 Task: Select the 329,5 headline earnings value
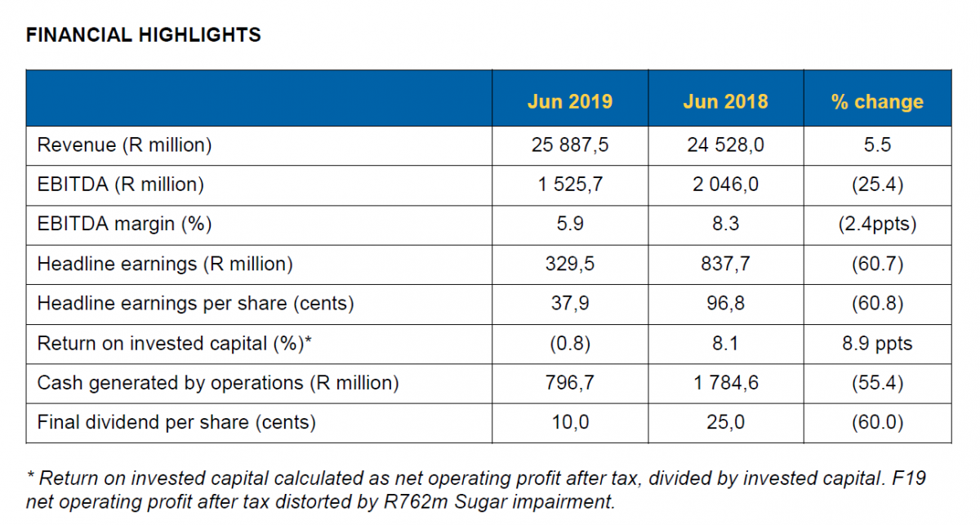click(570, 264)
